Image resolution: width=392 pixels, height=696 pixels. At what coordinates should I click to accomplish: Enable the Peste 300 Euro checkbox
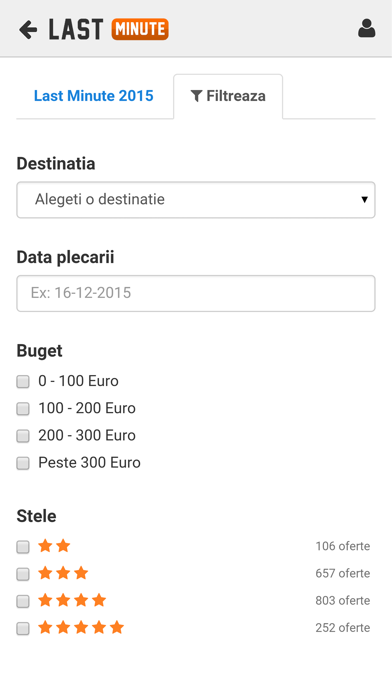click(x=23, y=463)
